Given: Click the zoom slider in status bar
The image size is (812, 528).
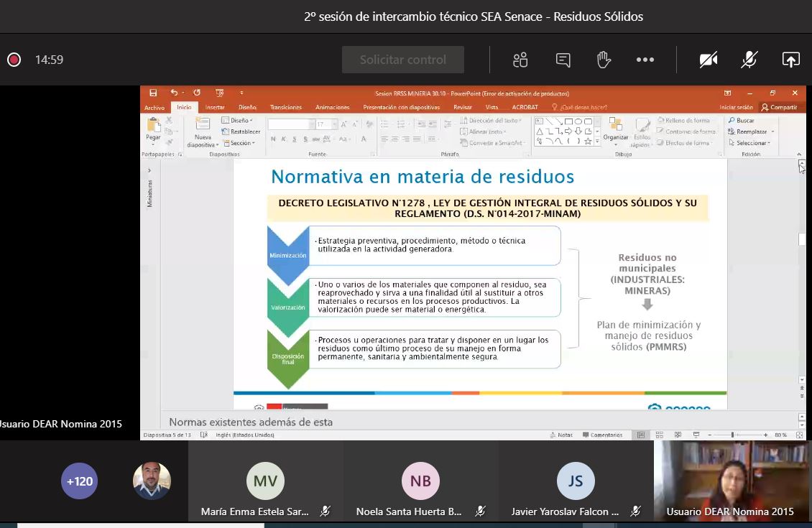Looking at the screenshot, I should (732, 435).
